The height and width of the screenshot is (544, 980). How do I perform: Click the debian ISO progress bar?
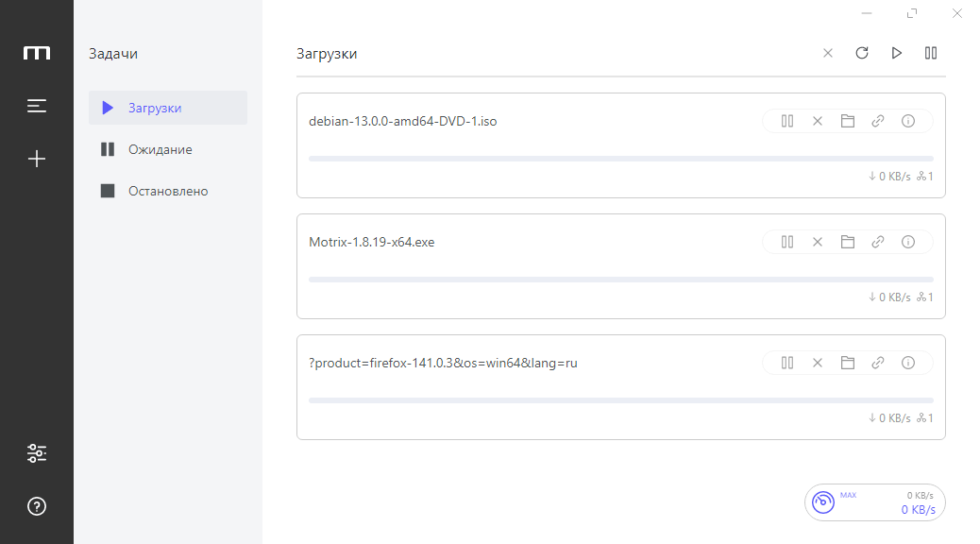[x=621, y=159]
